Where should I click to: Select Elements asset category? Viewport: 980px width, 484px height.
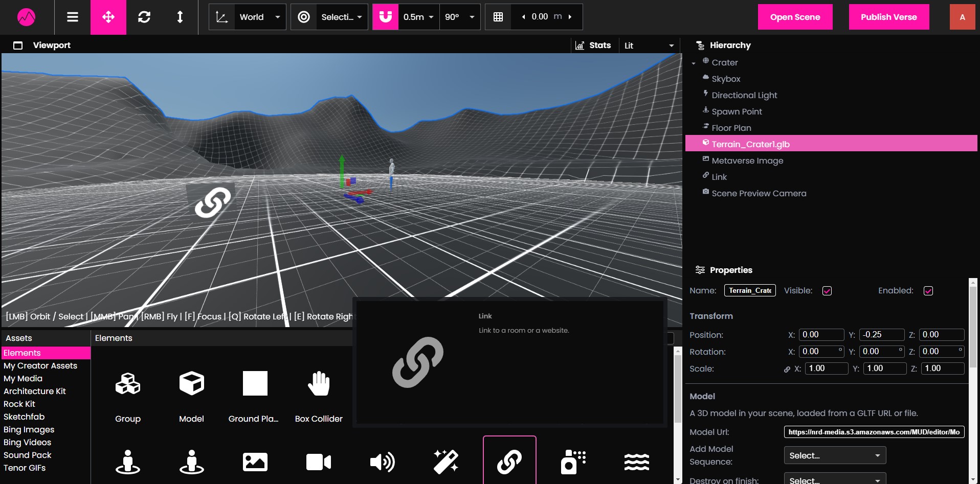tap(46, 353)
